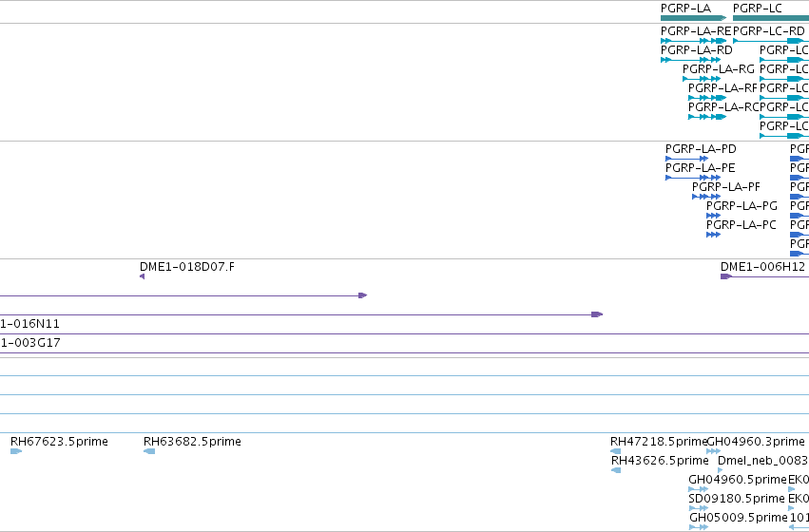Open transcript label PGRP-LC-RD
Viewport: 809px width, 532px height.
point(768,31)
